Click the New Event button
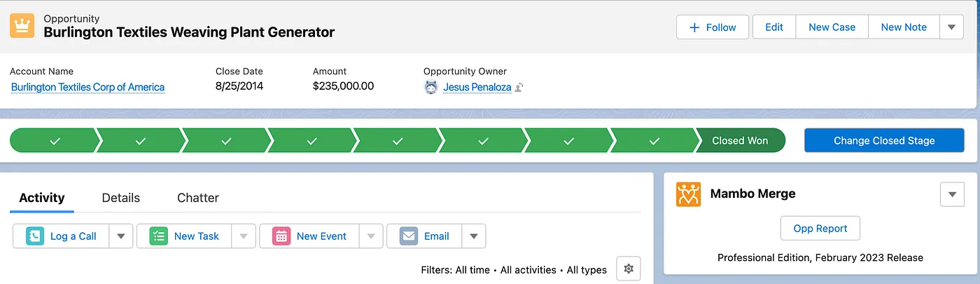 pos(309,236)
